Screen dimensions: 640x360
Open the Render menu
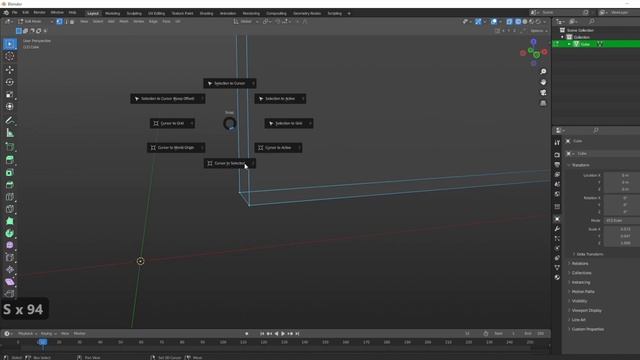(x=40, y=13)
